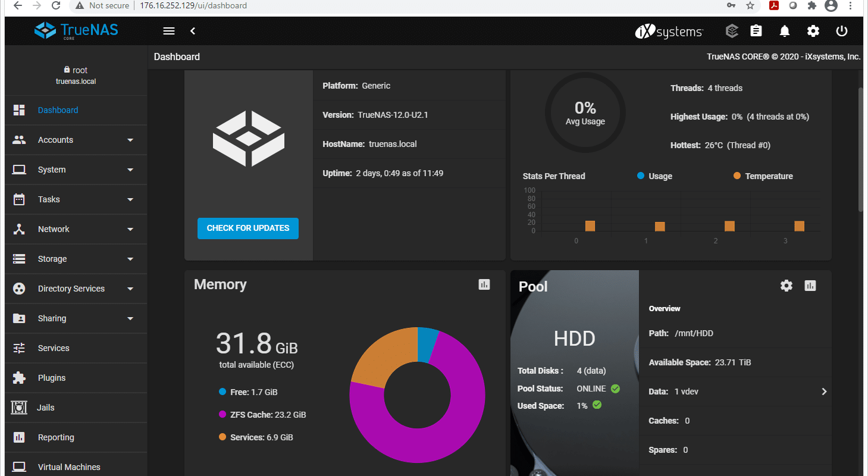Click the Dashboard breadcrumb title
Image resolution: width=868 pixels, height=476 pixels.
[177, 57]
